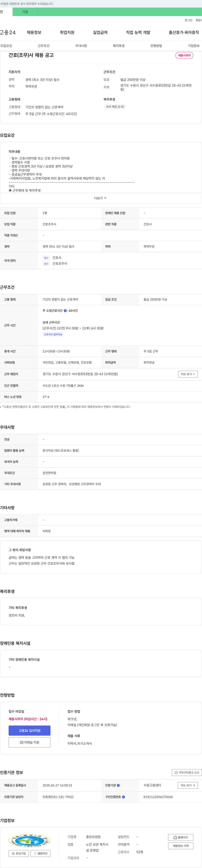Select company name 중앙요양원
This screenshot has height=868, width=202.
(x=93, y=837)
